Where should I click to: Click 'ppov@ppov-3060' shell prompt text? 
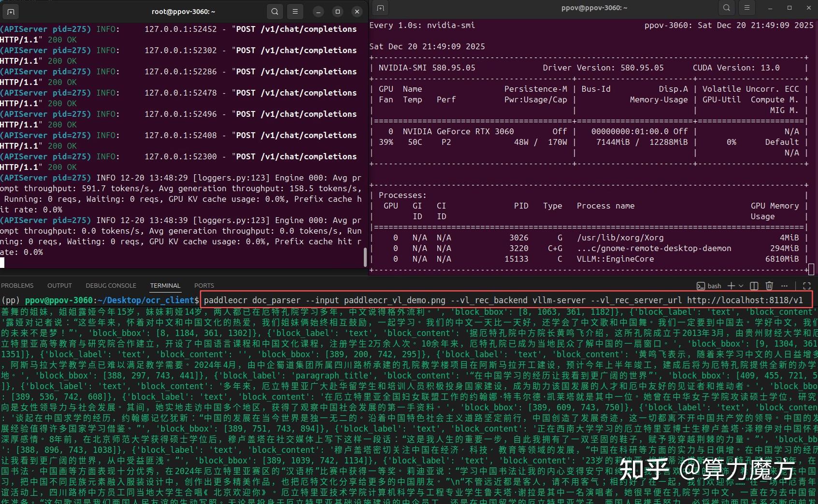(59, 300)
